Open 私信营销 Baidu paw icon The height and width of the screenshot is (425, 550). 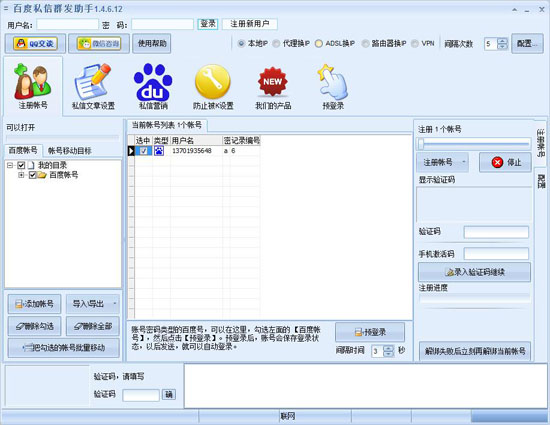click(153, 86)
